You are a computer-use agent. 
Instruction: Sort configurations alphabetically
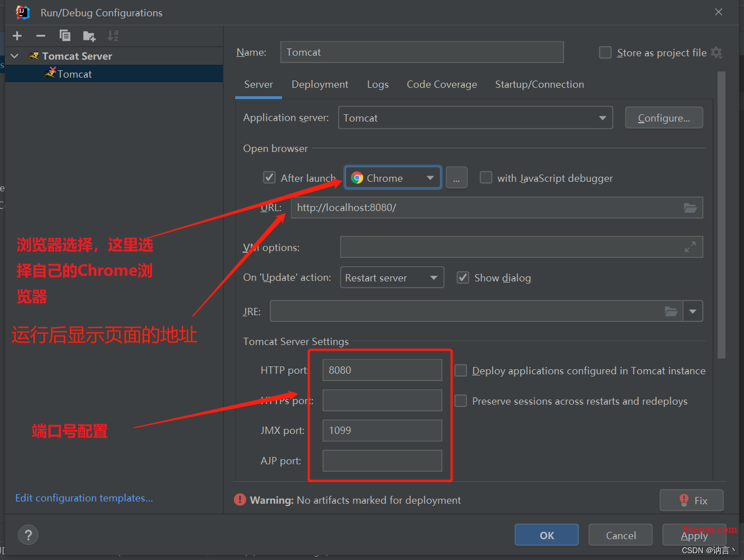113,36
